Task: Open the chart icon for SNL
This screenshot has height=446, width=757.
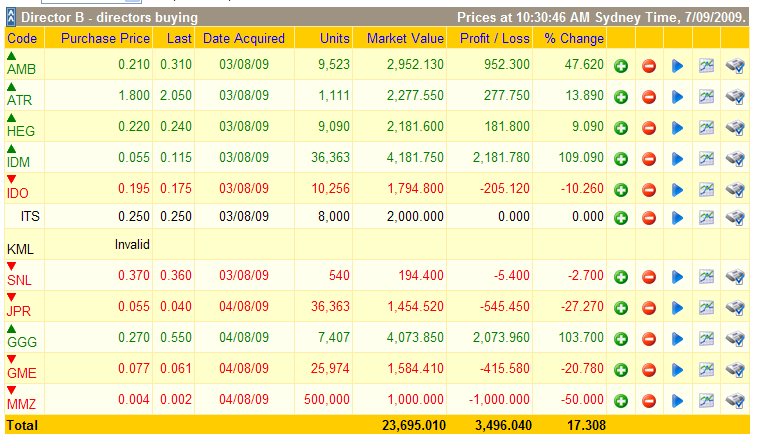Action: pyautogui.click(x=706, y=276)
